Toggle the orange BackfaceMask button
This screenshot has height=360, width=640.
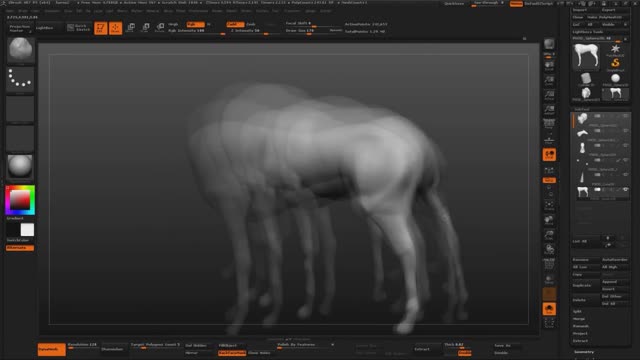click(231, 353)
